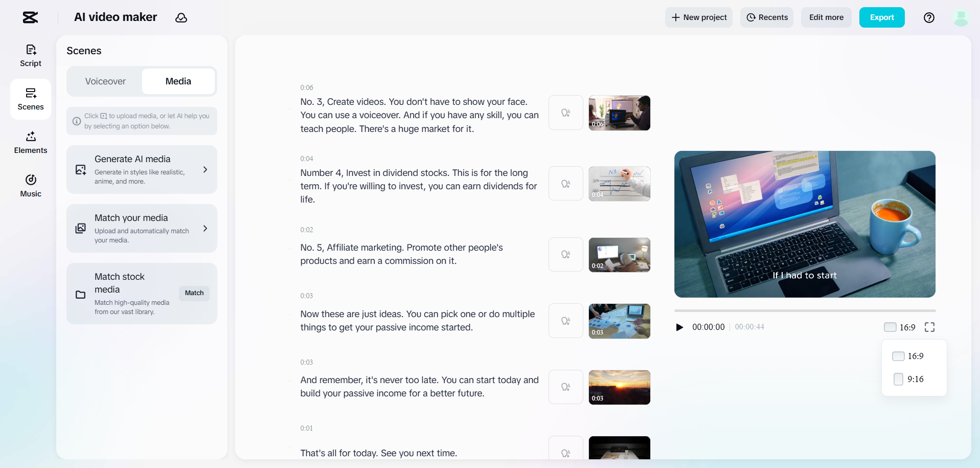Enter fullscreen preview mode
Image resolution: width=980 pixels, height=468 pixels.
coord(929,327)
